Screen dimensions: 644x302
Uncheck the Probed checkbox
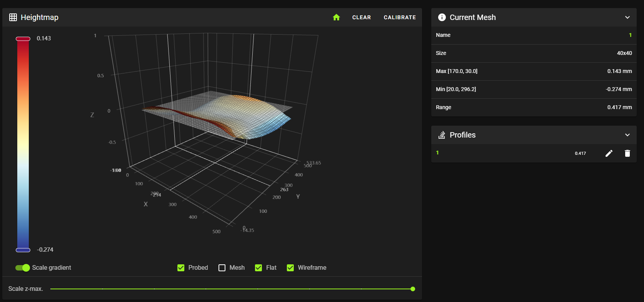coord(181,268)
